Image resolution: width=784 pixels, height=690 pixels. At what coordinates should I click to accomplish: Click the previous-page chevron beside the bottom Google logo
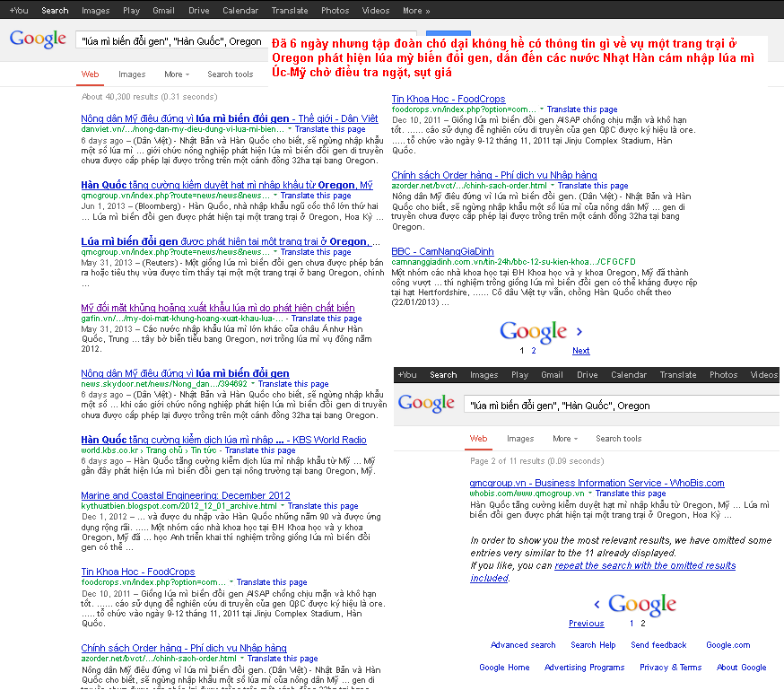click(597, 604)
